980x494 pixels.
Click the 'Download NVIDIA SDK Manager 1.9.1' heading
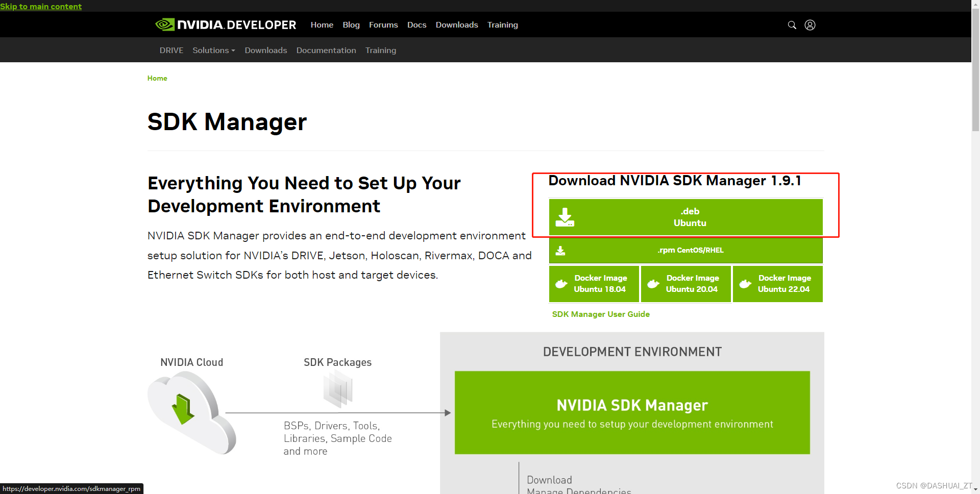(x=675, y=181)
